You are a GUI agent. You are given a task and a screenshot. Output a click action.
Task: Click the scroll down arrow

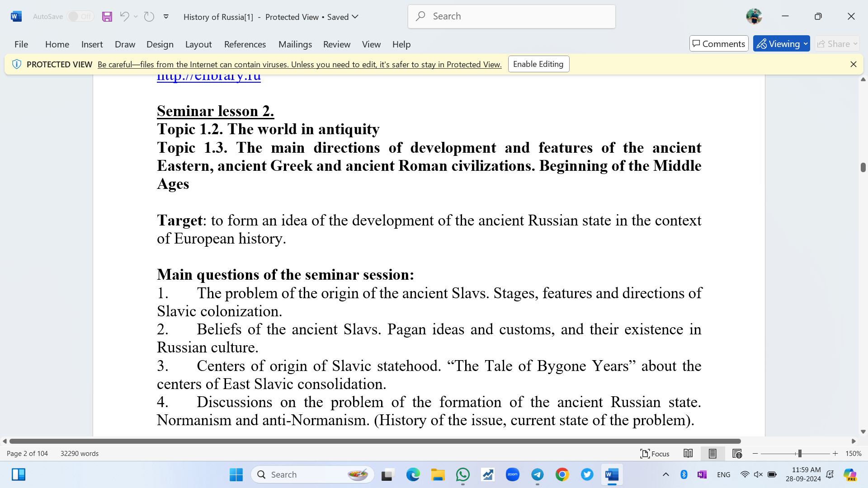[x=863, y=432]
